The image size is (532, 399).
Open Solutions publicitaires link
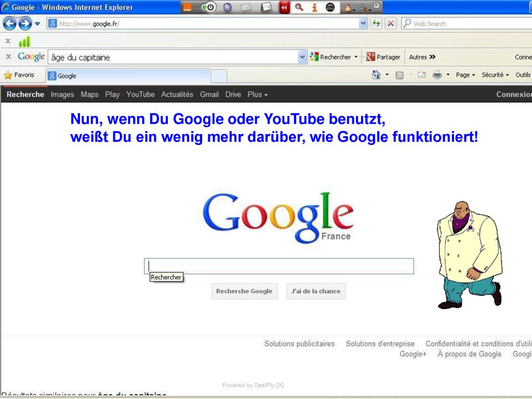[300, 344]
